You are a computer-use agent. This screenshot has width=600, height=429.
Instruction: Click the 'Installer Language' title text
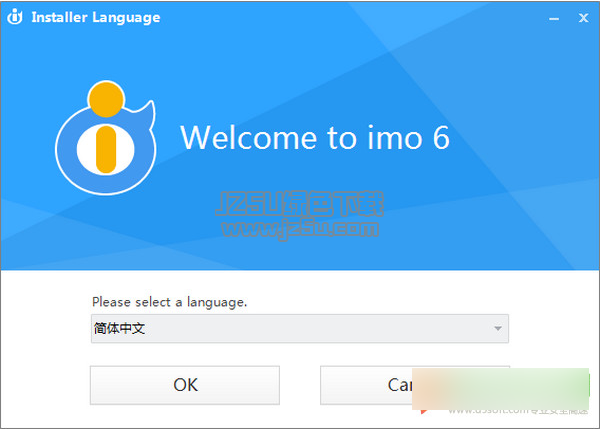coord(96,17)
